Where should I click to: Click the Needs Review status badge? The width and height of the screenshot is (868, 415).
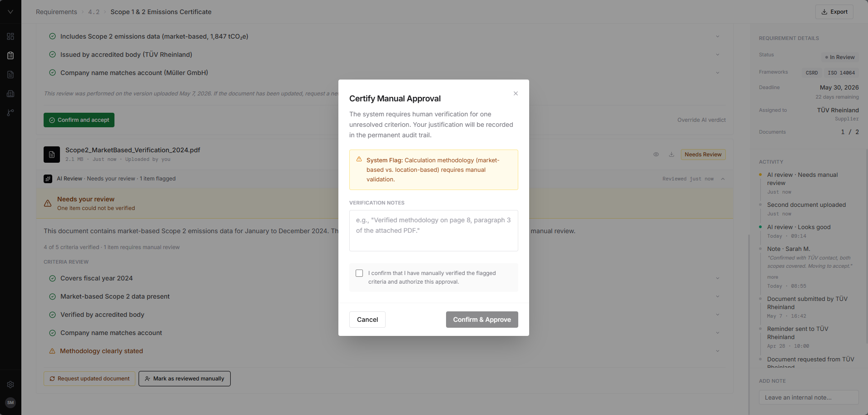tap(703, 155)
